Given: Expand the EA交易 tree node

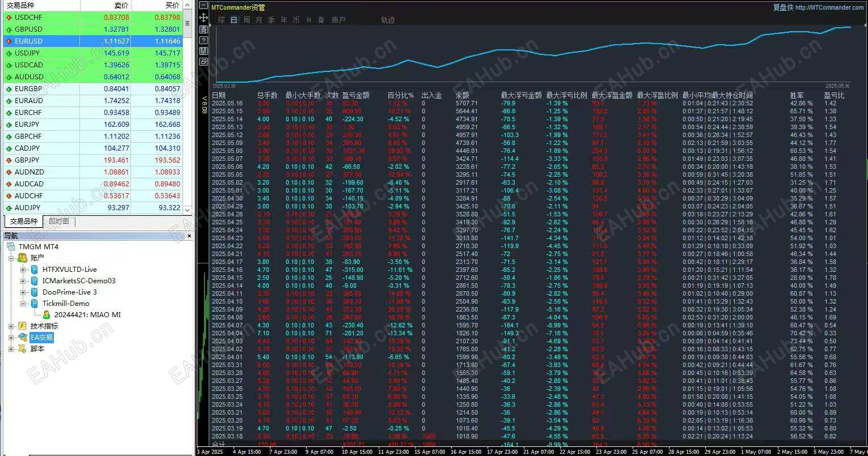Looking at the screenshot, I should [x=12, y=337].
